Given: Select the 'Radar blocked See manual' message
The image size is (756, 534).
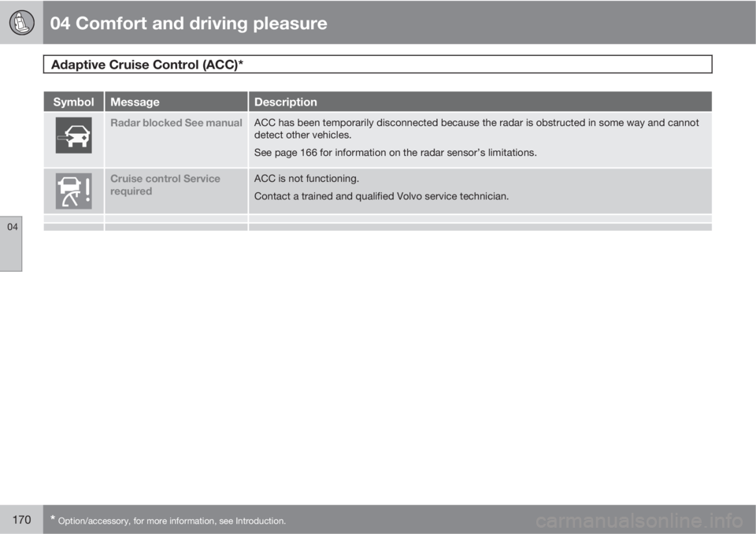Looking at the screenshot, I should pyautogui.click(x=176, y=123).
